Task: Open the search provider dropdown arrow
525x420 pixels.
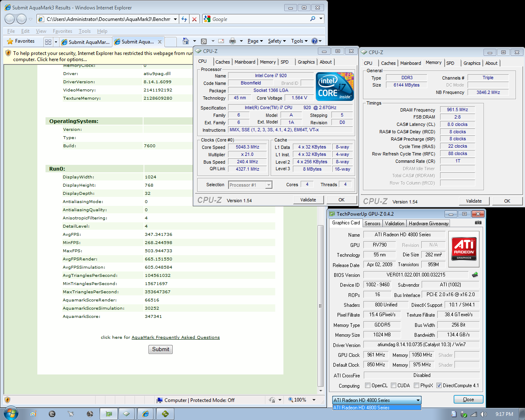Action: pos(321,19)
